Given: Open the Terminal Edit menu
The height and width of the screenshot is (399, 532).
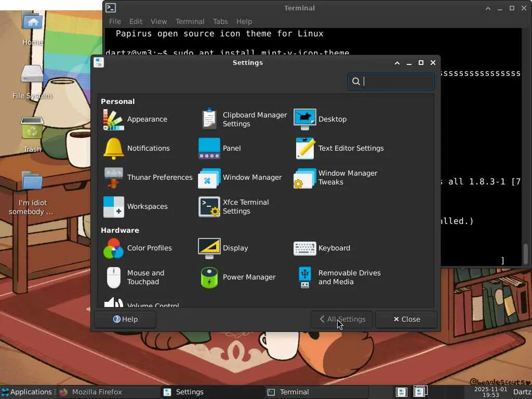Looking at the screenshot, I should 136,21.
